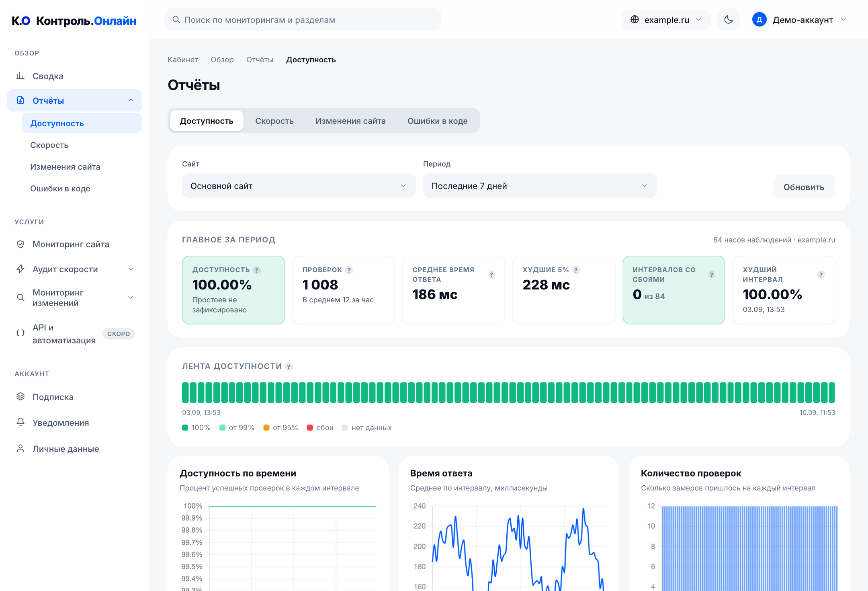Click the orange от 95% legend swatch

[x=266, y=427]
